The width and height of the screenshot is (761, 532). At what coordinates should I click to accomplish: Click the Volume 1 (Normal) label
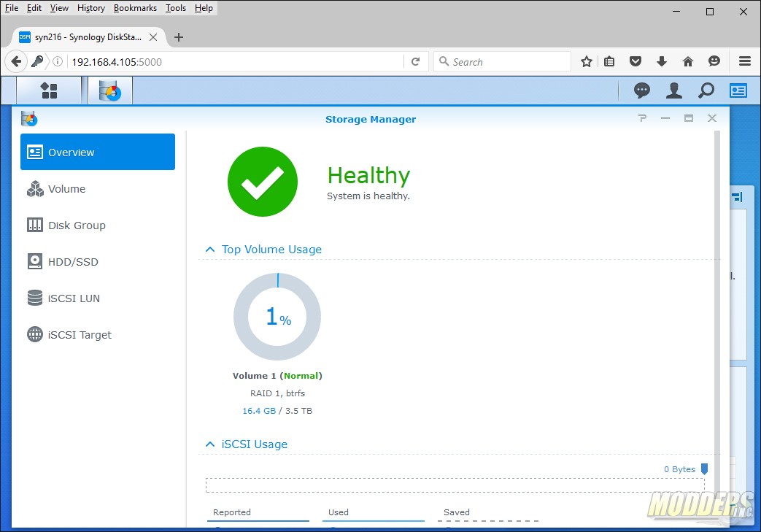coord(277,376)
